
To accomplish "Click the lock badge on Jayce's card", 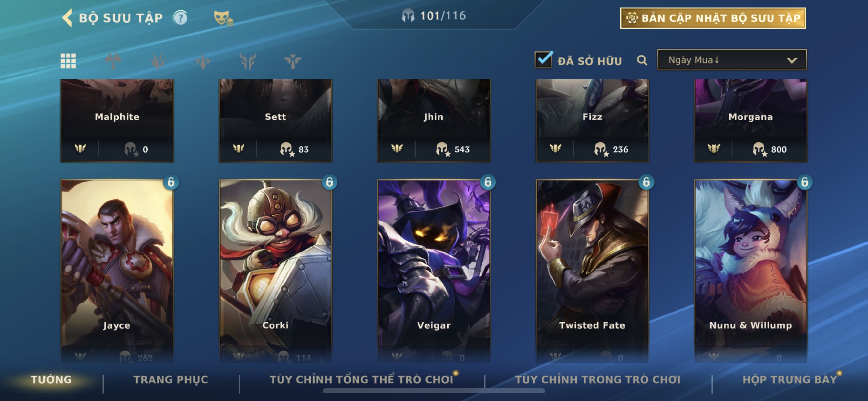I will [171, 182].
